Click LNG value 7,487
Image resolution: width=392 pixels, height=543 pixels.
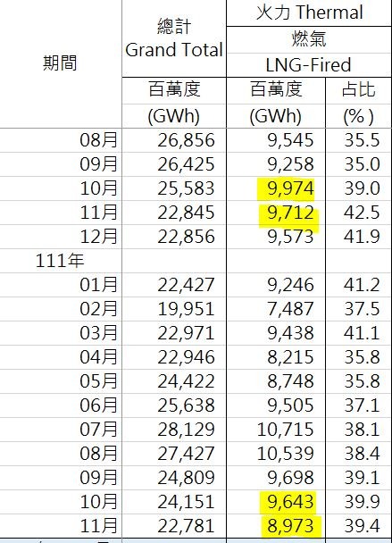(290, 308)
